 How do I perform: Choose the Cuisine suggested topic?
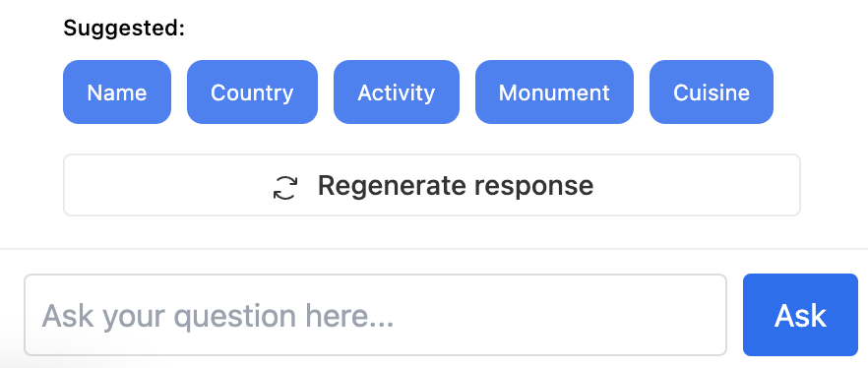click(x=712, y=92)
